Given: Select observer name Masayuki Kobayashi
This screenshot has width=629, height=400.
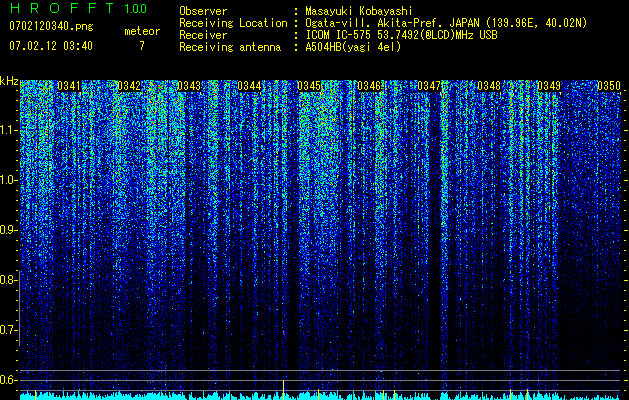Looking at the screenshot, I should click(x=359, y=11).
